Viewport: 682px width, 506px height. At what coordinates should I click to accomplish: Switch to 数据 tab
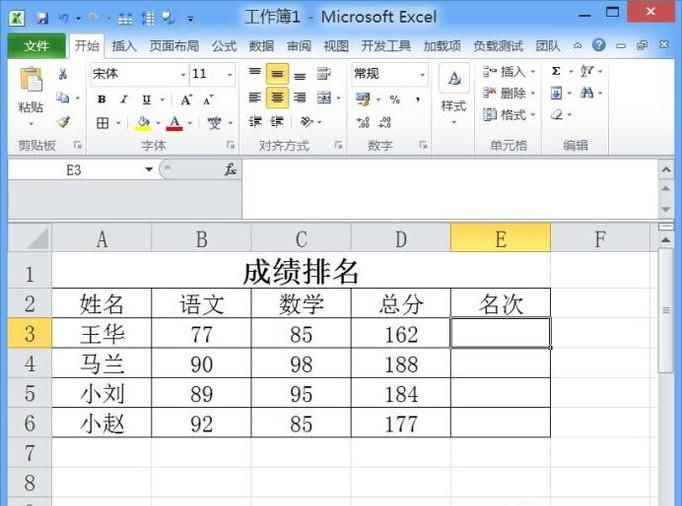[261, 46]
